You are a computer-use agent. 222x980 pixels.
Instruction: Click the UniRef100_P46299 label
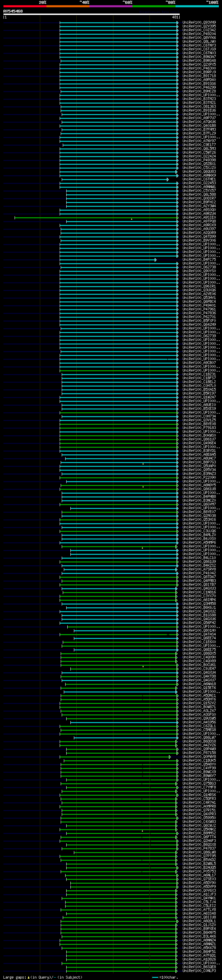click(x=199, y=87)
